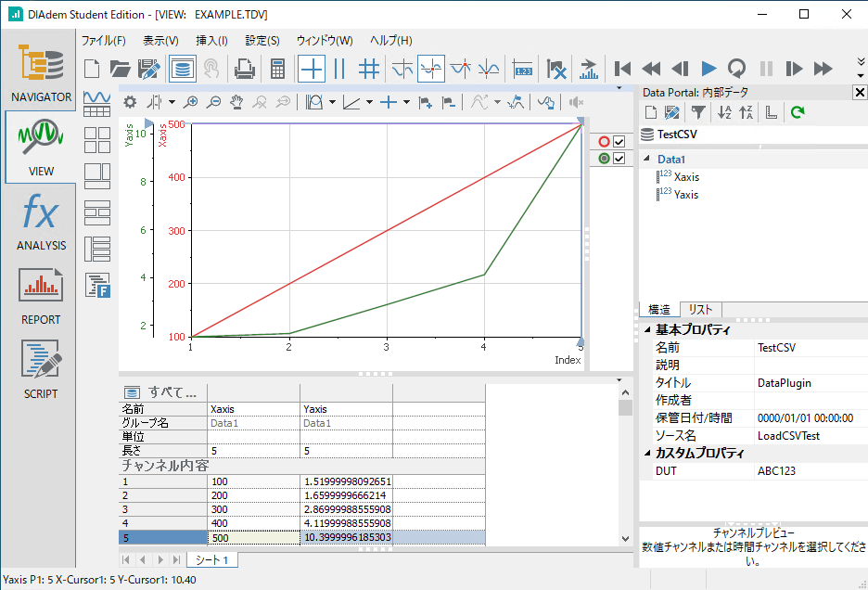The width and height of the screenshot is (868, 590).
Task: Open the 設定(S) menu
Action: click(x=262, y=41)
